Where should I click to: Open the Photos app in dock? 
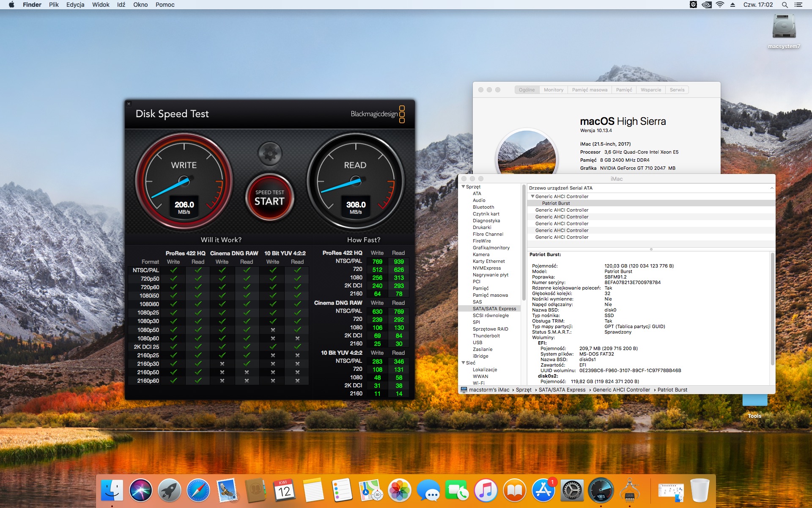400,491
